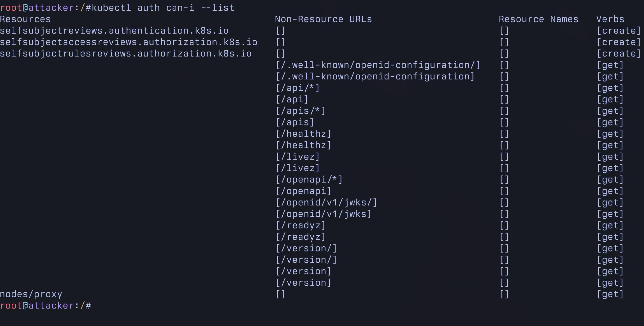644x326 pixels.
Task: Click the [/openapi/*] URL entry
Action: 309,180
